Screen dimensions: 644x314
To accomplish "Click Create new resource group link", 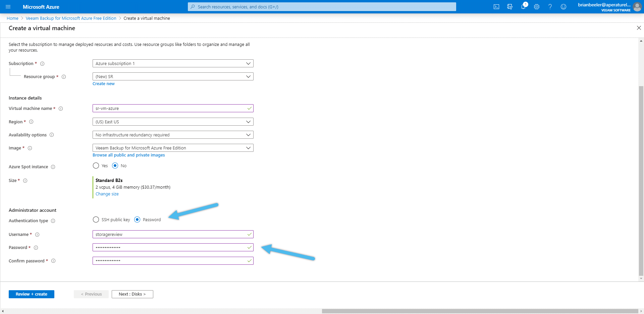I will [x=104, y=84].
